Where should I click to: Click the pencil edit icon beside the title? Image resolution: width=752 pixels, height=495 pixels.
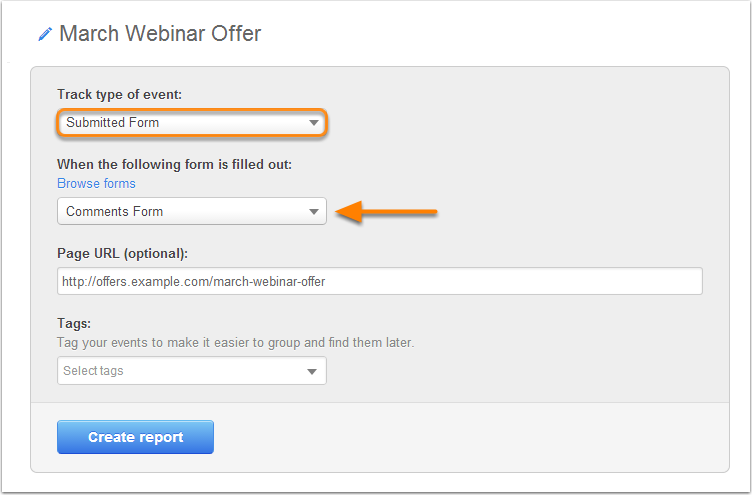click(x=45, y=34)
